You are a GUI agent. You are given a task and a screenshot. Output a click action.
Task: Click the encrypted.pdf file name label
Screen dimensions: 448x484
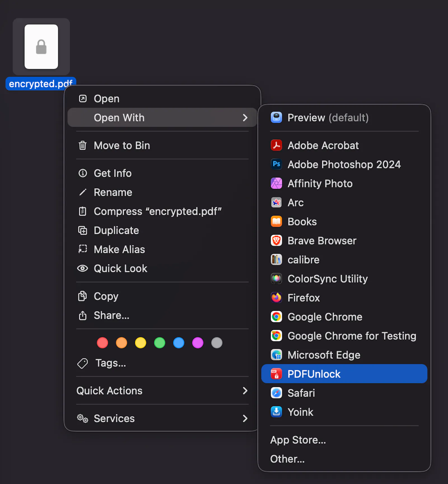coord(41,83)
